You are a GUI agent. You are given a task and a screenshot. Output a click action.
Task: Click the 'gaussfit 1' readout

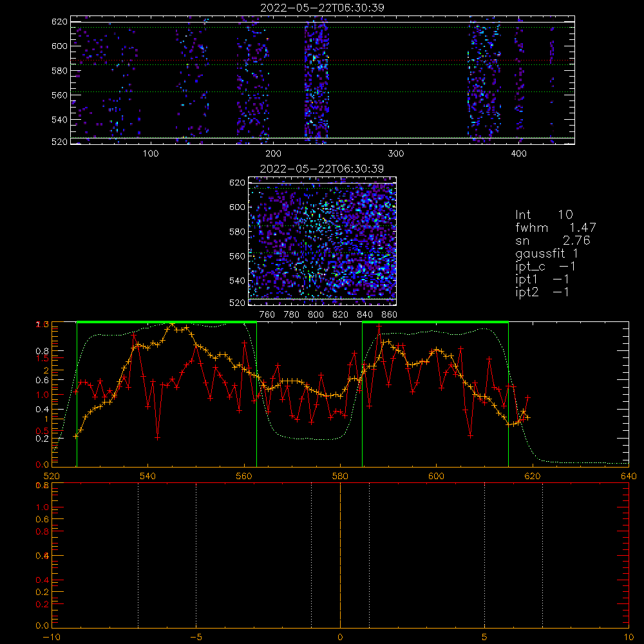click(547, 253)
